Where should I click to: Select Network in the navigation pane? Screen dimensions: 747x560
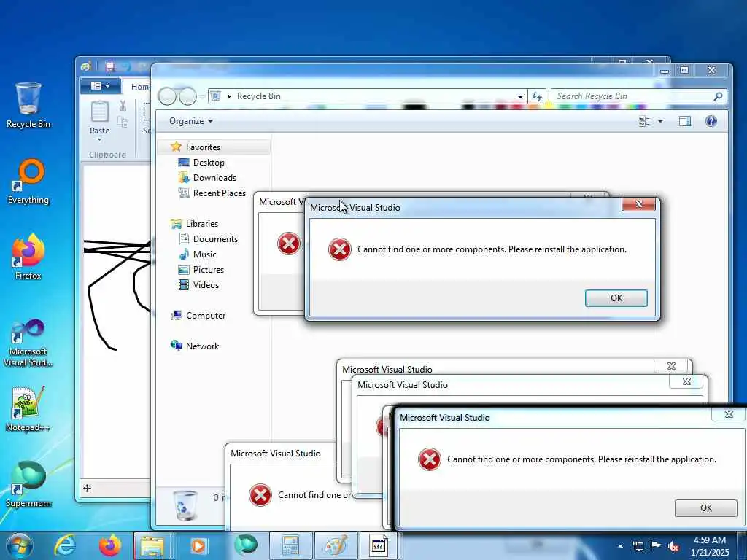202,346
